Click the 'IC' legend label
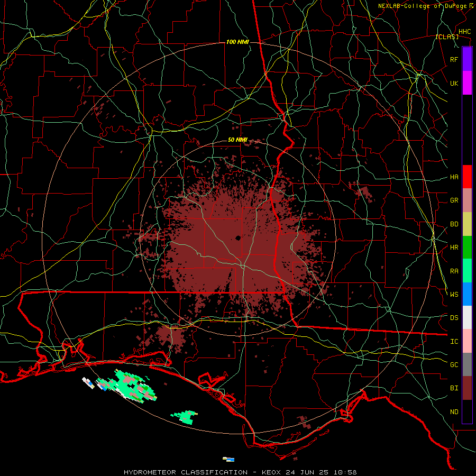Image resolution: width=476 pixels, height=476 pixels. pos(454,342)
